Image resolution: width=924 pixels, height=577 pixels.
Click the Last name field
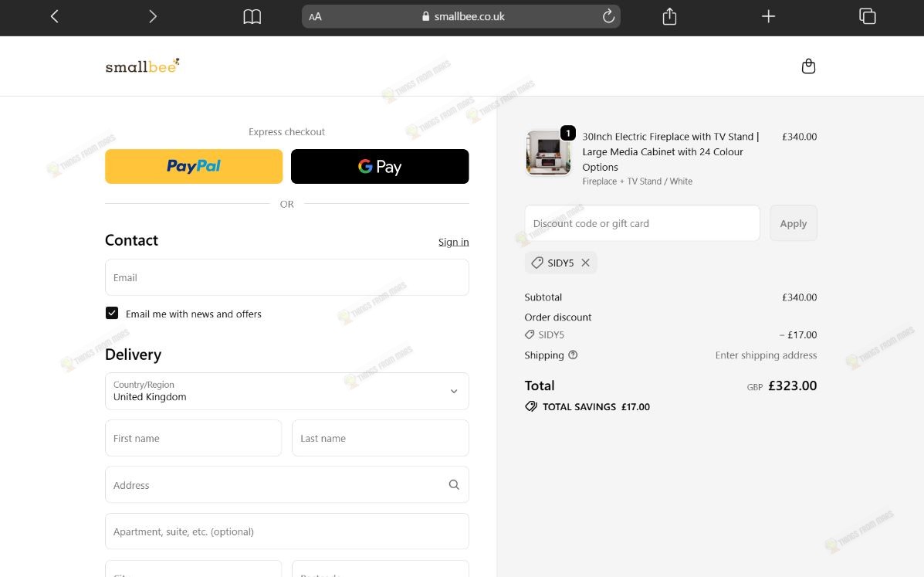click(x=381, y=438)
